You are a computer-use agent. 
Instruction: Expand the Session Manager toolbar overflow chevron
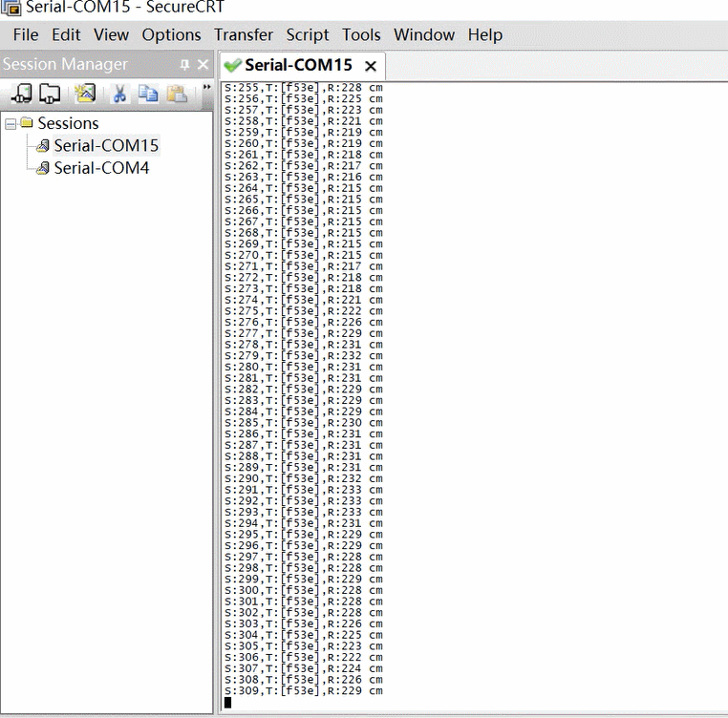pyautogui.click(x=206, y=87)
